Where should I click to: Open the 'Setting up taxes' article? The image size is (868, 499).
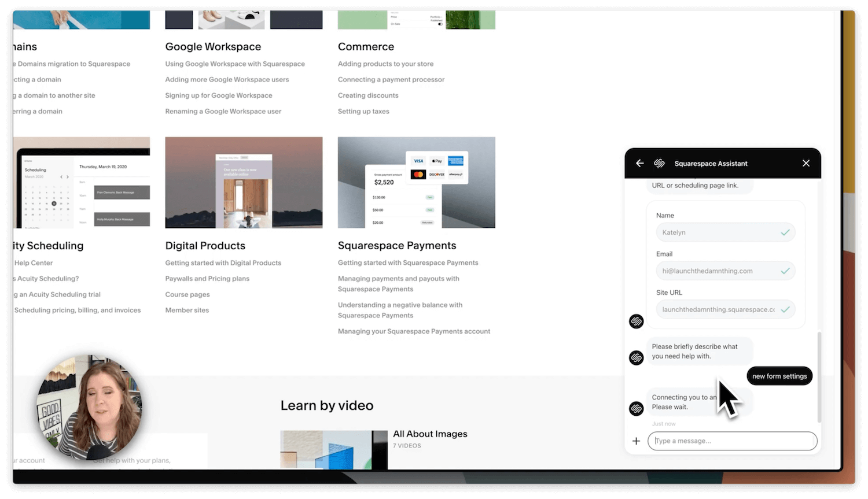pos(363,112)
